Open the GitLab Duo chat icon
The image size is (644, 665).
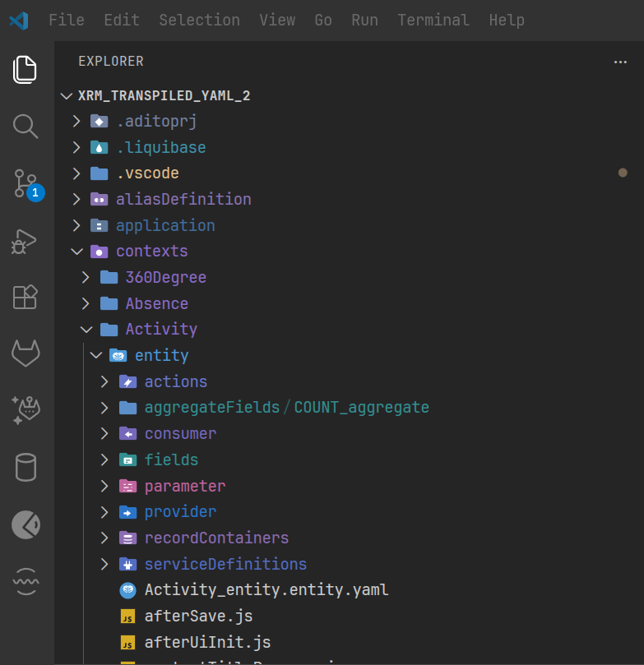(25, 409)
